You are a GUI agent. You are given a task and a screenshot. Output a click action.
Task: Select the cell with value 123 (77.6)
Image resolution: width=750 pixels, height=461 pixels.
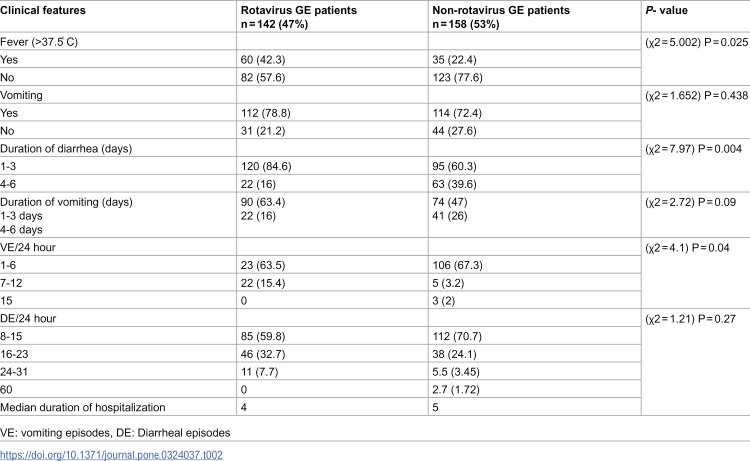(458, 77)
